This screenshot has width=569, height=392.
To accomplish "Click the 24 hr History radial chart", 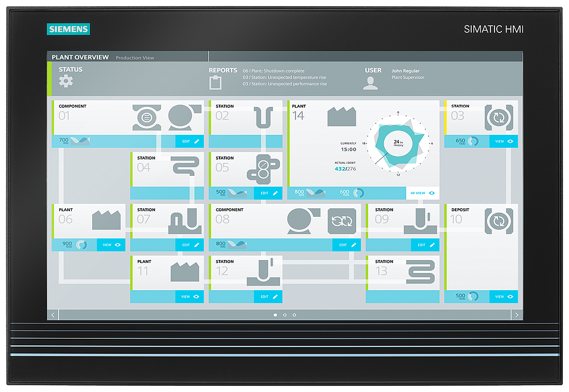I will [398, 143].
